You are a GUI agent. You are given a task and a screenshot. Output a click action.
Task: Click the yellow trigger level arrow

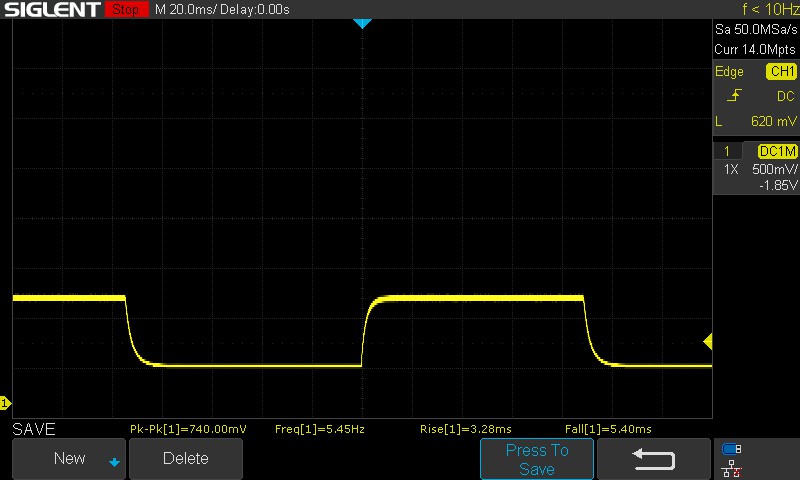708,341
